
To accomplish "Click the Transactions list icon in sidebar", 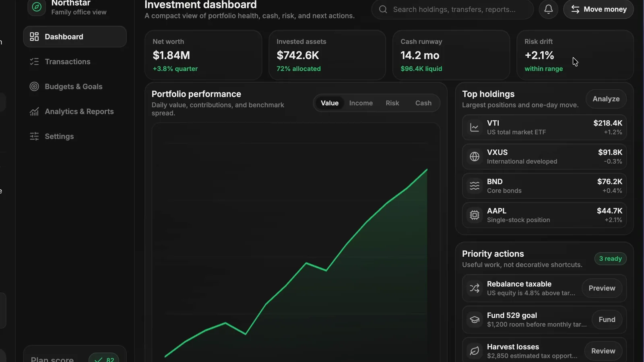I will [34, 62].
